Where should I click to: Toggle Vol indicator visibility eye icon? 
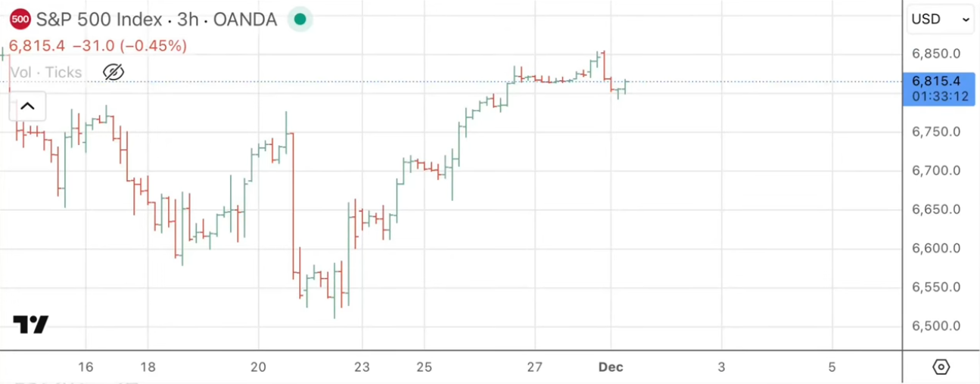coord(113,73)
